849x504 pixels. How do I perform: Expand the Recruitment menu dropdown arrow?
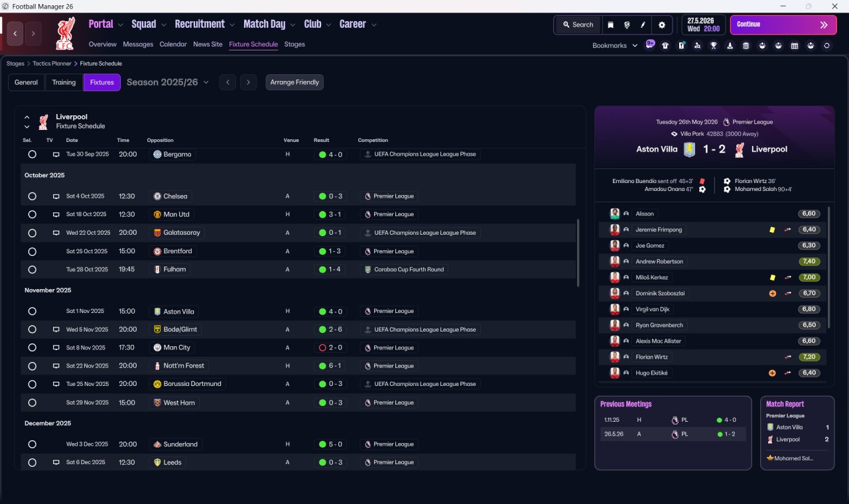[x=232, y=25]
